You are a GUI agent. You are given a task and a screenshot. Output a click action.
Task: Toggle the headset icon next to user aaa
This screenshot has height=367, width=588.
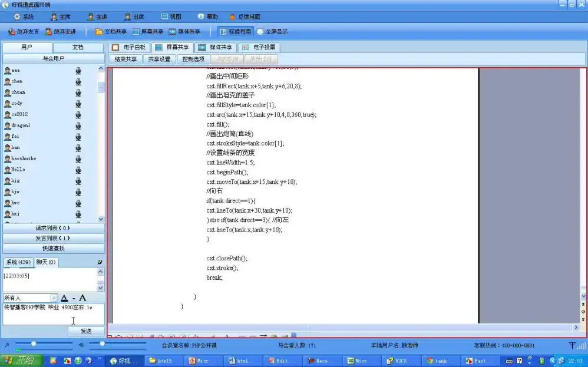point(78,71)
